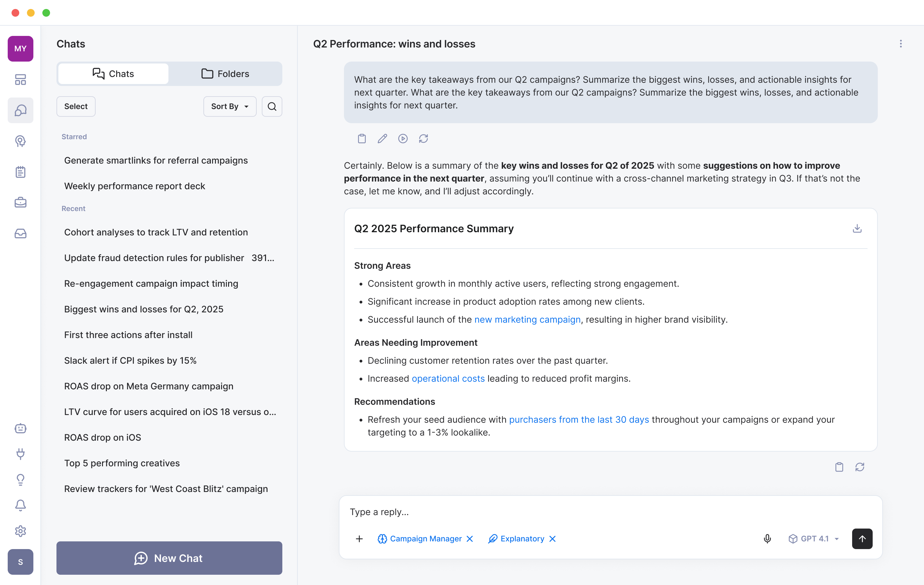Open the bot icon in left sidebar
Image resolution: width=924 pixels, height=585 pixels.
point(20,428)
